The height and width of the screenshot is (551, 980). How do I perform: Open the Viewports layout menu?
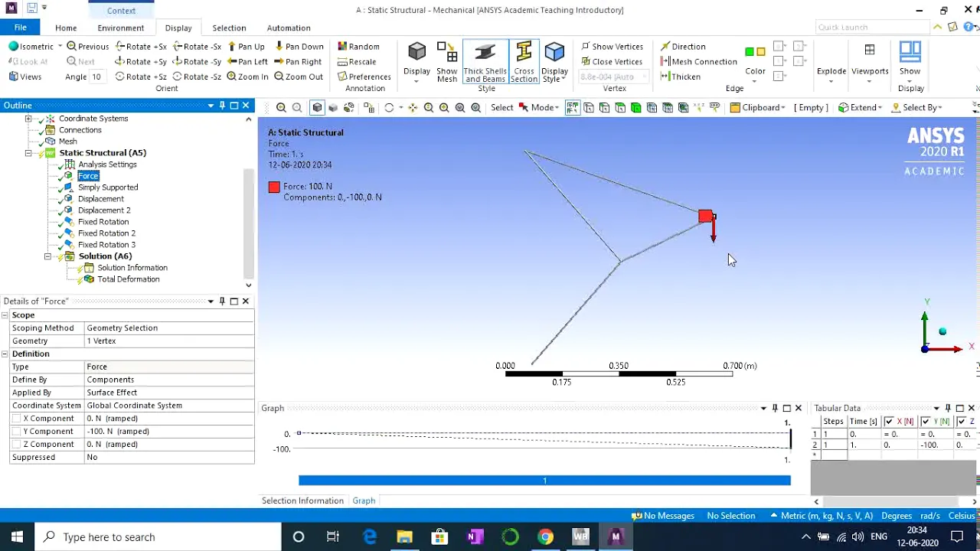point(870,60)
